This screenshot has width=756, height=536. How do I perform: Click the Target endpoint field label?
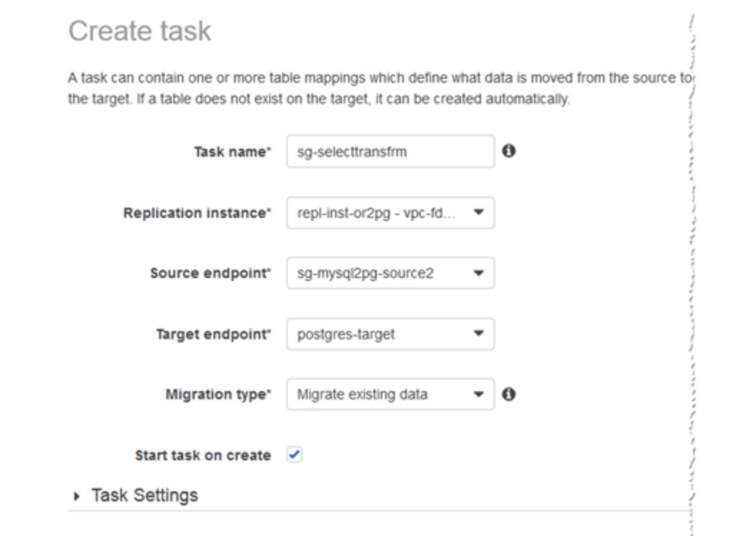point(214,334)
